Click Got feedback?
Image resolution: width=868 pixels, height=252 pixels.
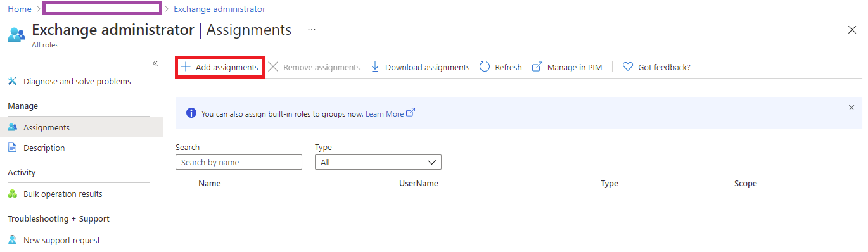tap(657, 67)
